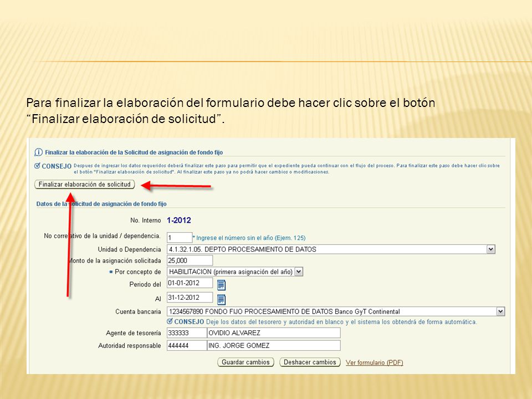Expand the Cuenta bancaria dropdown arrow
This screenshot has height=399, width=532.
coord(500,311)
